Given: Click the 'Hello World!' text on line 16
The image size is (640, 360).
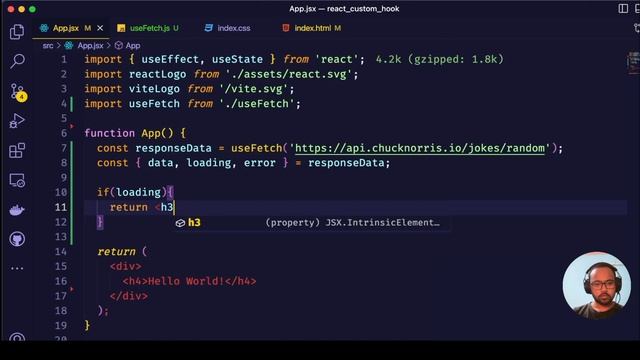Looking at the screenshot, I should point(186,281).
